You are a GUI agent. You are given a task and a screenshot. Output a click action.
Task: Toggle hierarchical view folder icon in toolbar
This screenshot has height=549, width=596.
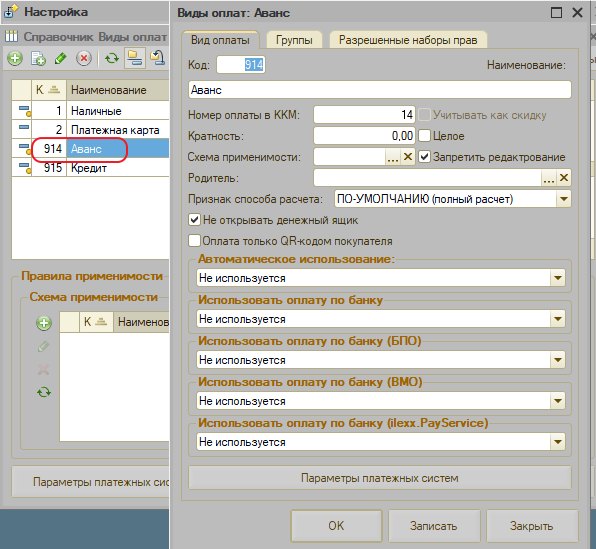coord(135,59)
